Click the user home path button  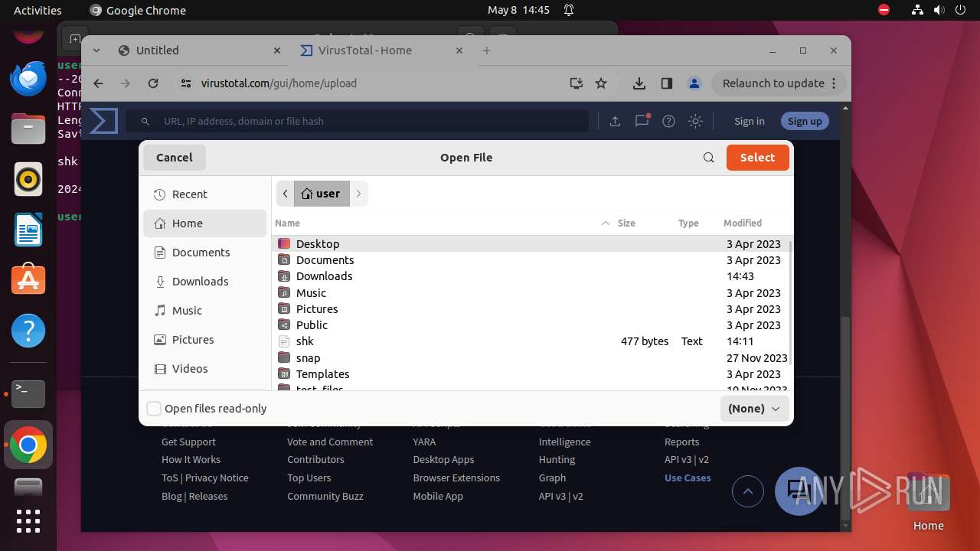click(x=322, y=194)
